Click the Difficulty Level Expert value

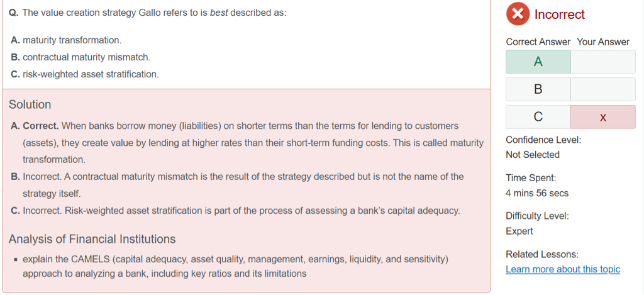(x=519, y=231)
